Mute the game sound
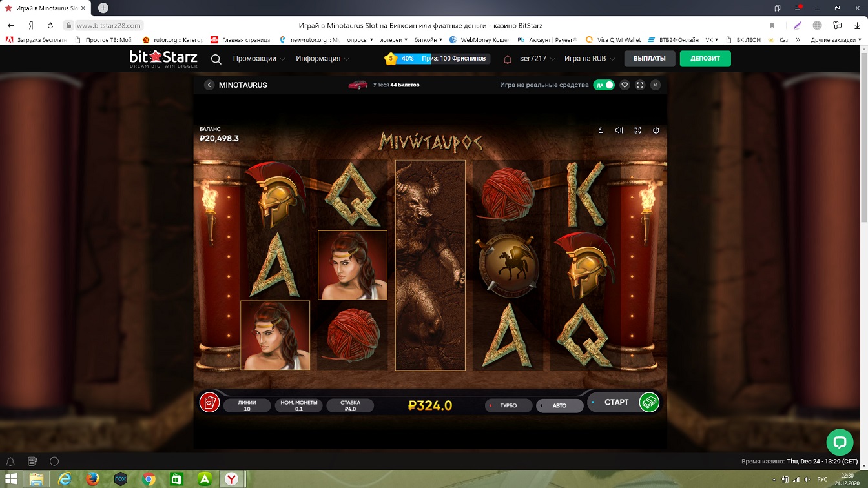The image size is (868, 488). tap(619, 130)
